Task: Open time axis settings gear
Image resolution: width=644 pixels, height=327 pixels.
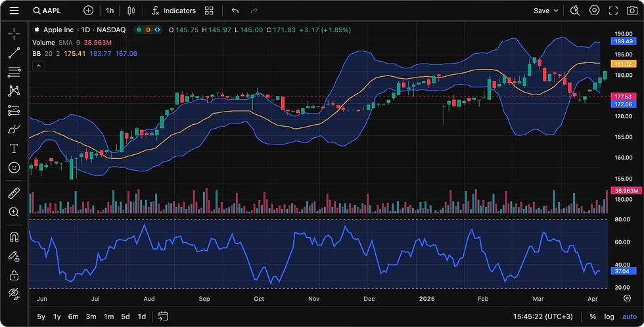Action: (x=627, y=298)
